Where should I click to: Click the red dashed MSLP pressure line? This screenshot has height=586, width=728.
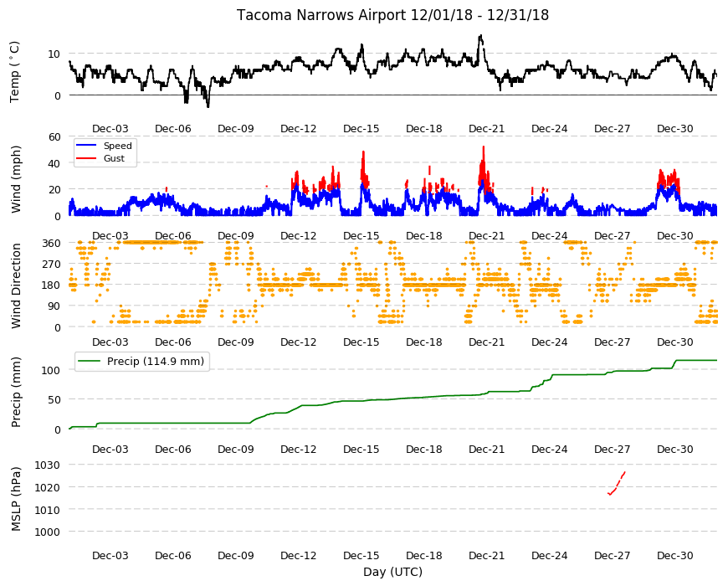click(x=617, y=483)
